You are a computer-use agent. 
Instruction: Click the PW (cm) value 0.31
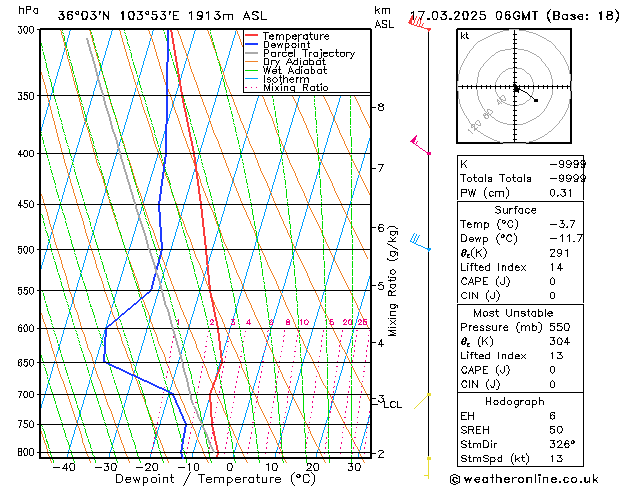[561, 193]
